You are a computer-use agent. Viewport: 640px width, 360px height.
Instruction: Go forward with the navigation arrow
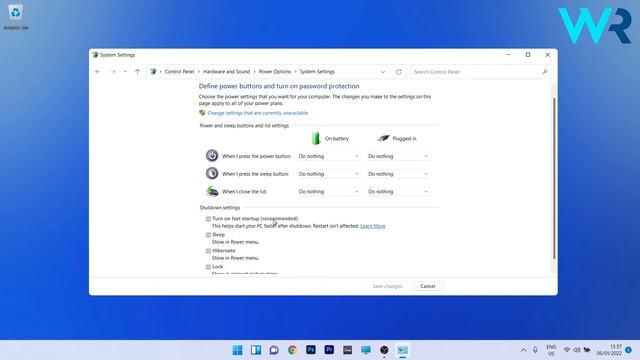(x=113, y=72)
